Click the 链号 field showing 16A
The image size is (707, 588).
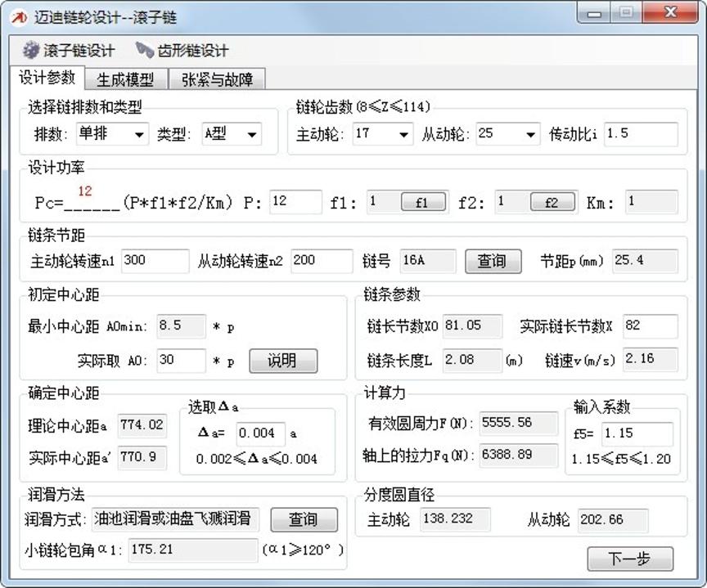point(427,261)
